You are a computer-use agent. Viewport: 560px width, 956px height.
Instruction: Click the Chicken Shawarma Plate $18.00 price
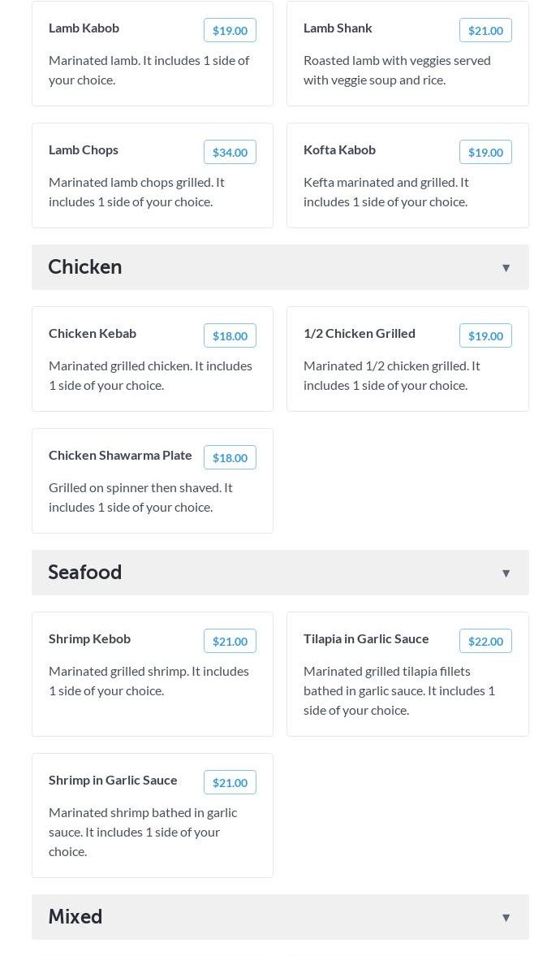click(x=230, y=458)
